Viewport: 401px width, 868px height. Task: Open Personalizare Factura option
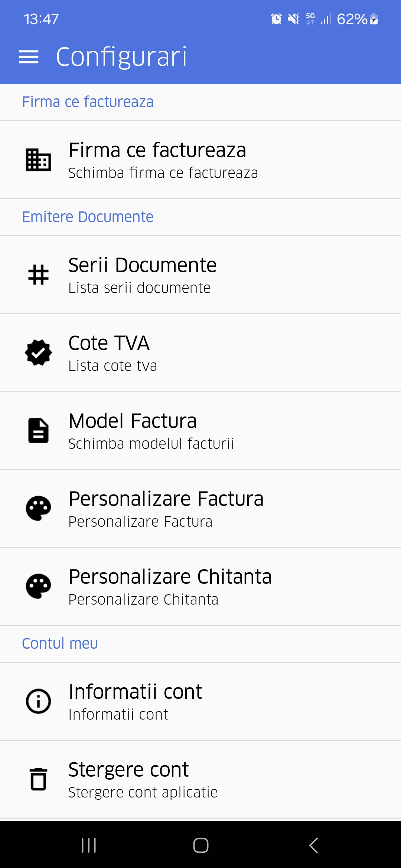click(x=200, y=509)
